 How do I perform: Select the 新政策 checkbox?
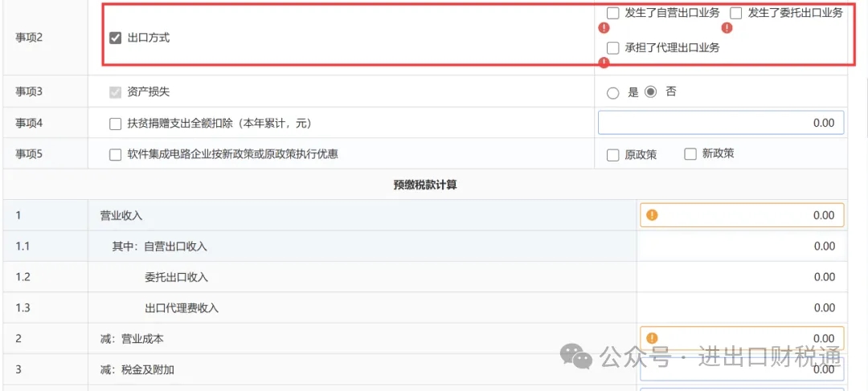tap(690, 154)
